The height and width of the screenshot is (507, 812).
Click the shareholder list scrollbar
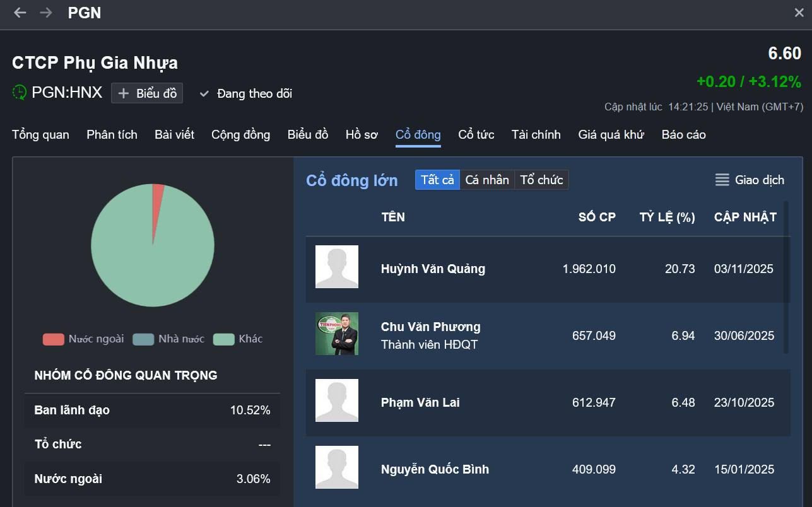click(x=786, y=277)
